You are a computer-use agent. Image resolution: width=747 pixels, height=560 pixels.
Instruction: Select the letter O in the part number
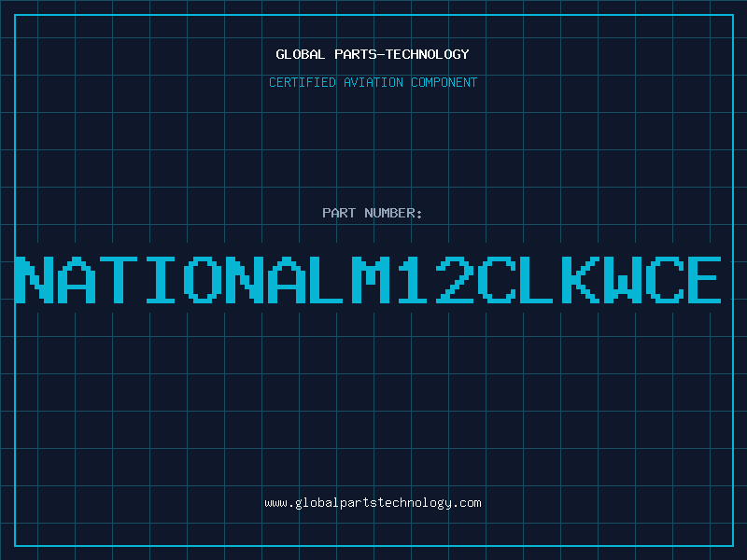pyautogui.click(x=203, y=279)
